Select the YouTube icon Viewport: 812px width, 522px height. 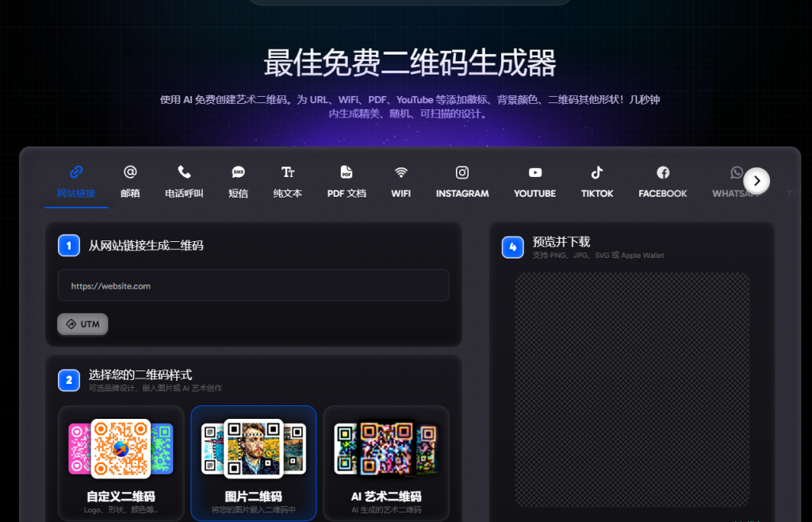(534, 181)
